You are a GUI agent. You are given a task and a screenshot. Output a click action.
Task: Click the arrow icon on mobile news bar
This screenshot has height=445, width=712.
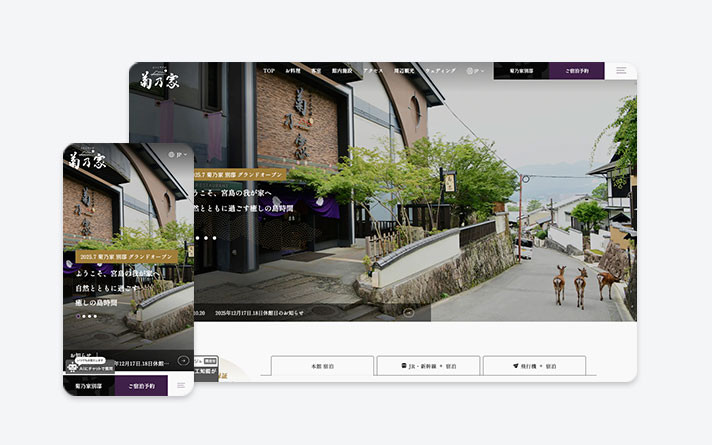point(183,361)
